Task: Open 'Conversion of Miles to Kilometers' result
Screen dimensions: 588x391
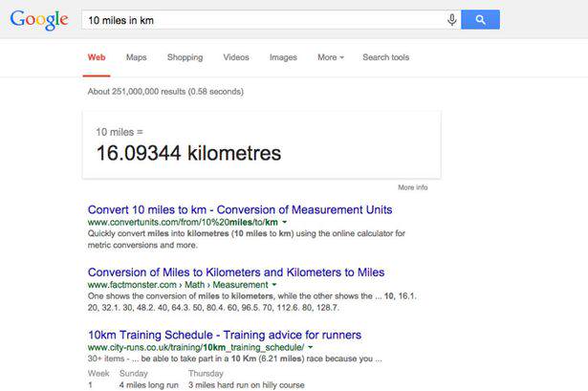Action: coord(235,272)
